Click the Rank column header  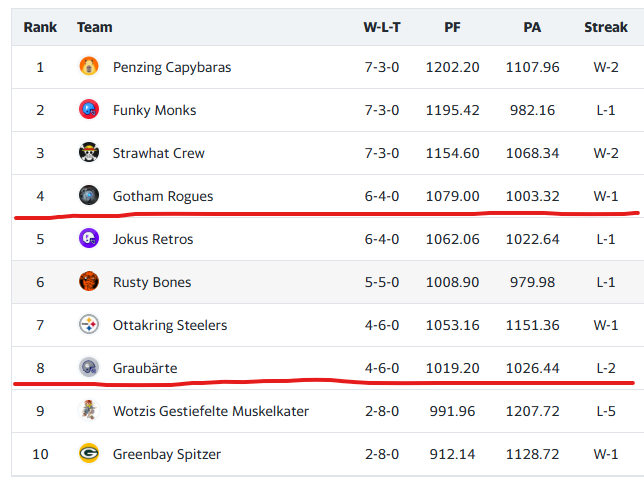(40, 27)
